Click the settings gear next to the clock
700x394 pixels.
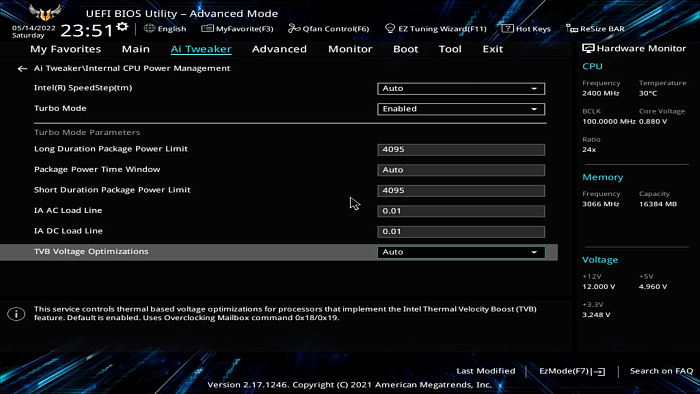point(122,27)
